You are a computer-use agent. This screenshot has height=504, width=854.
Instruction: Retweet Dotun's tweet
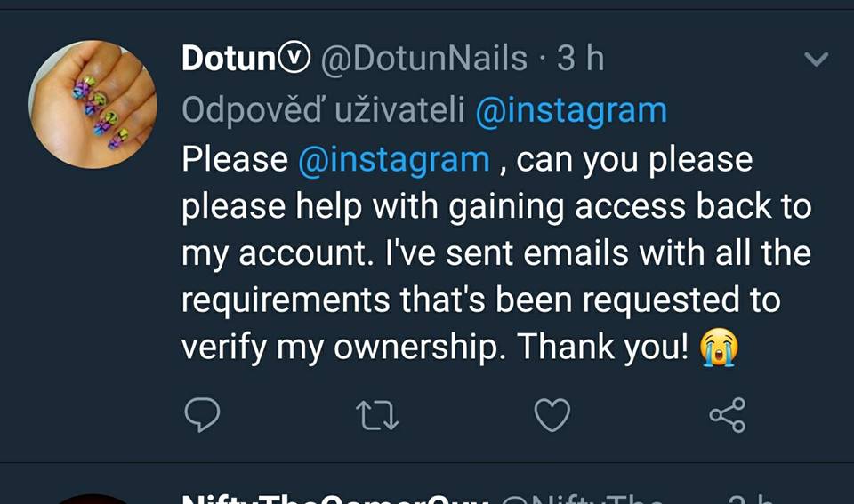click(376, 415)
